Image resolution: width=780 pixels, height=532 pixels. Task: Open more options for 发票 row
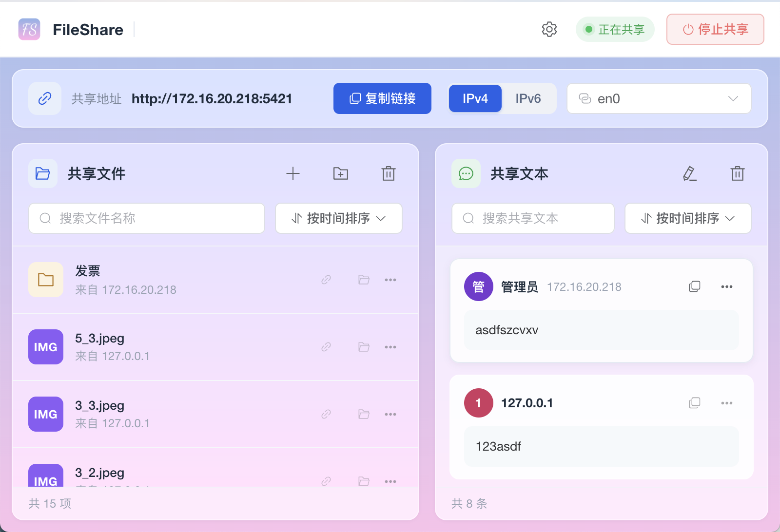pos(390,280)
